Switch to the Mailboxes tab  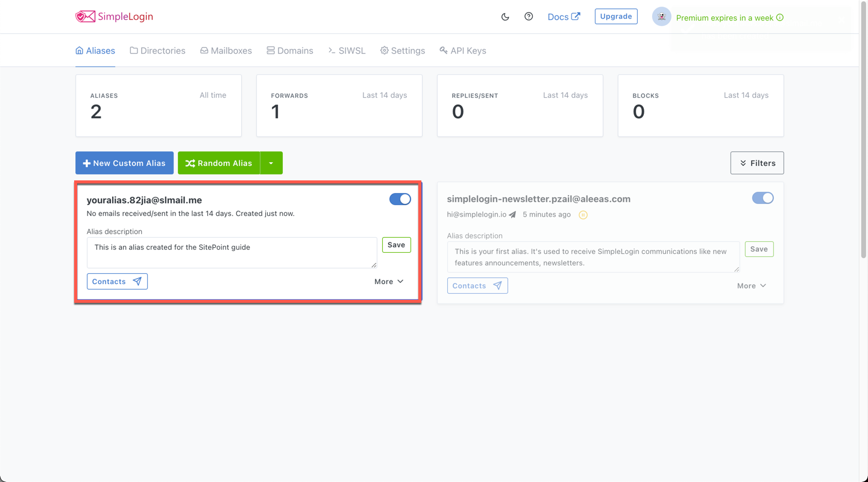click(226, 51)
